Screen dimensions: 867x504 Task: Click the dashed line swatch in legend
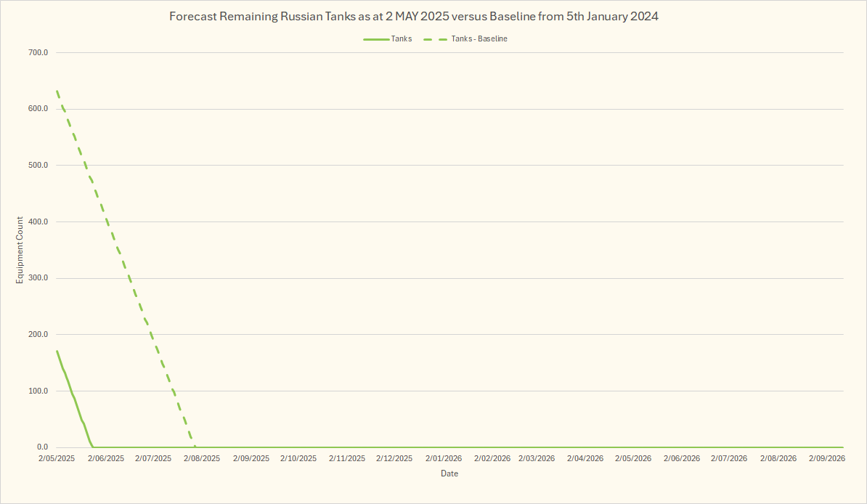click(435, 38)
